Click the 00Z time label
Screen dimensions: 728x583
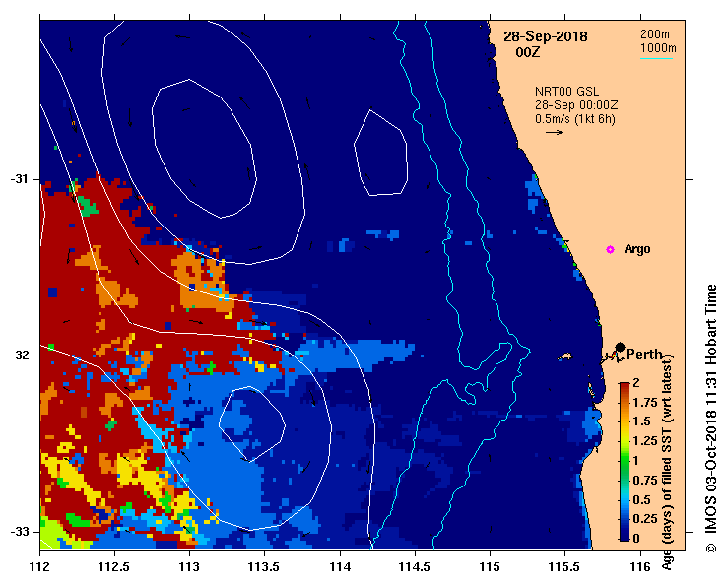pos(528,52)
